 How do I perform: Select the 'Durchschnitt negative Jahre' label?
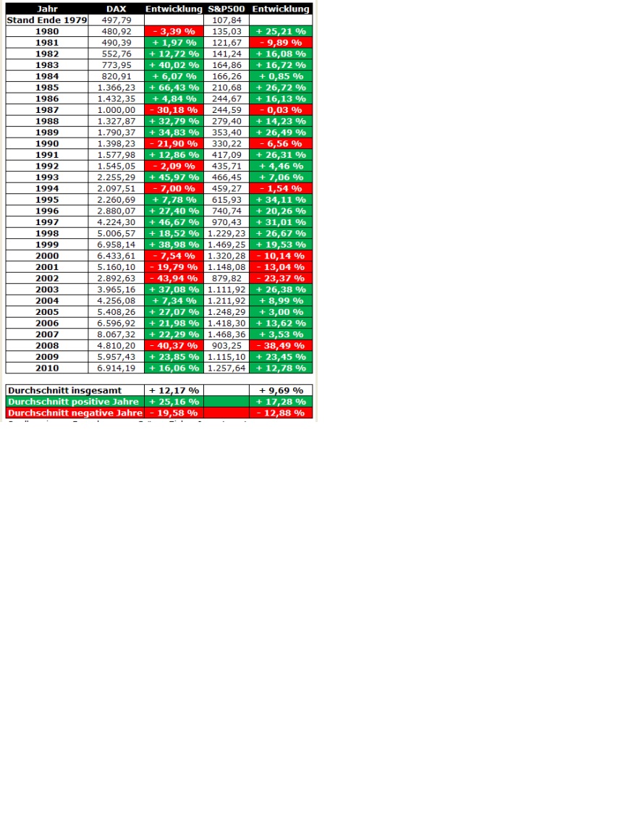(x=75, y=413)
